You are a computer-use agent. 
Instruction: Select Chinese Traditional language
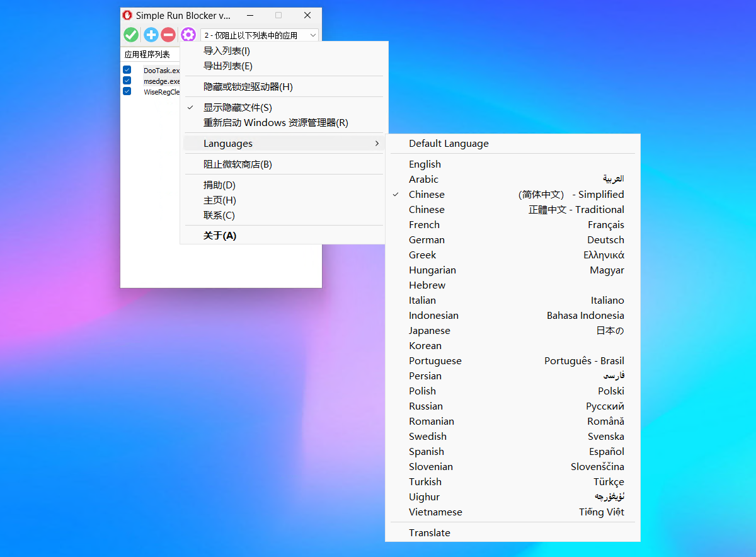[x=513, y=210]
